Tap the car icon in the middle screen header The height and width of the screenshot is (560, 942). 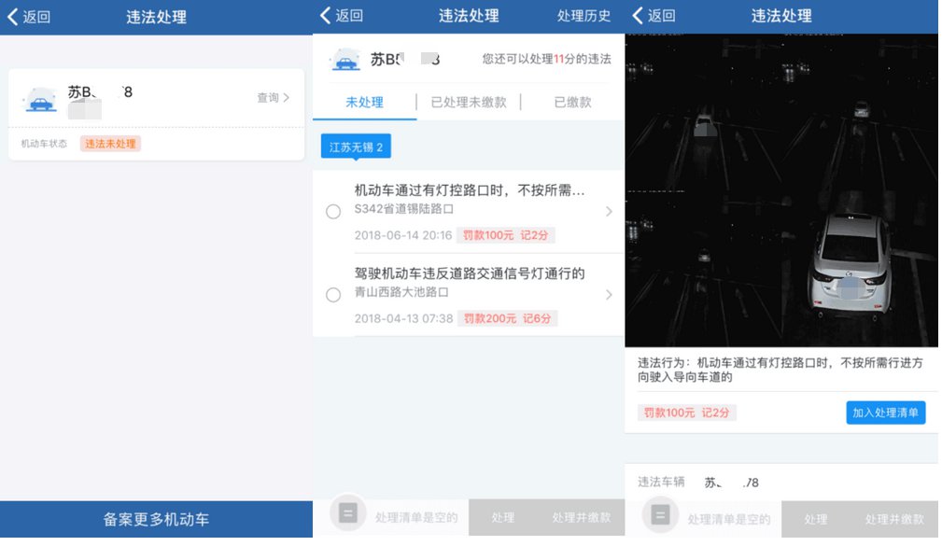tap(345, 61)
